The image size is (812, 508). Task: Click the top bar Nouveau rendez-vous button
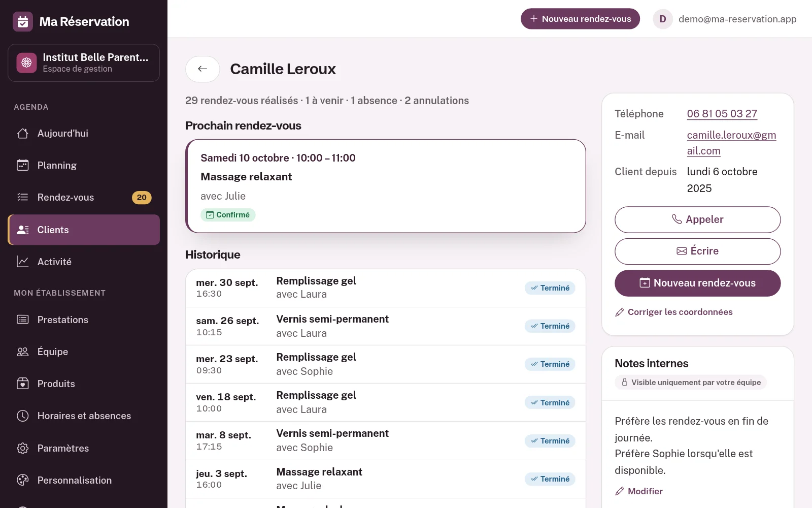(x=580, y=19)
